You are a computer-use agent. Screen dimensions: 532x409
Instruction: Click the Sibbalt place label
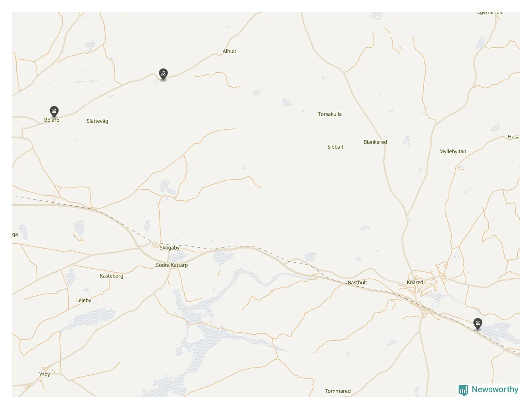coord(335,147)
